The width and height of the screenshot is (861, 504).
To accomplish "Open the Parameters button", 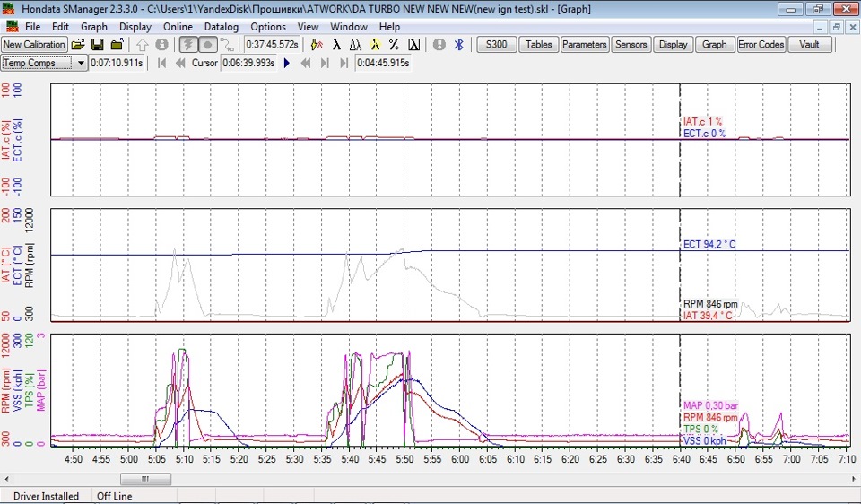I will click(584, 45).
